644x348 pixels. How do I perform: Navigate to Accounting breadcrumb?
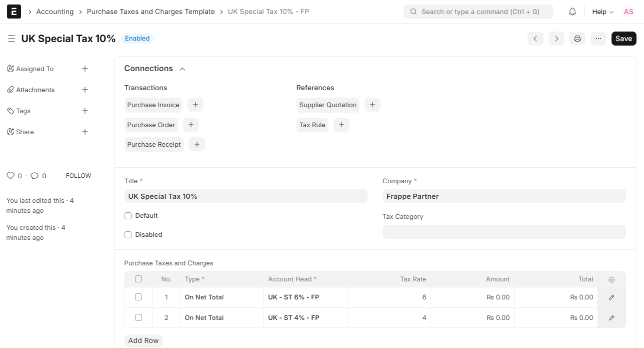tap(55, 12)
